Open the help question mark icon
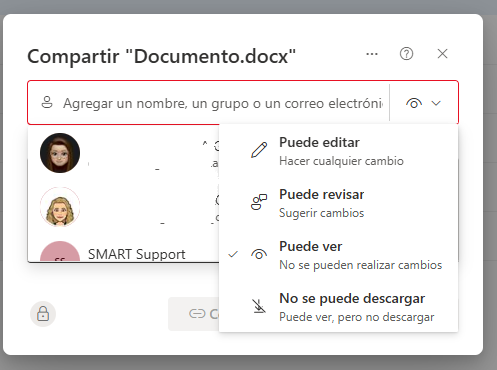Image resolution: width=497 pixels, height=370 pixels. tap(406, 54)
